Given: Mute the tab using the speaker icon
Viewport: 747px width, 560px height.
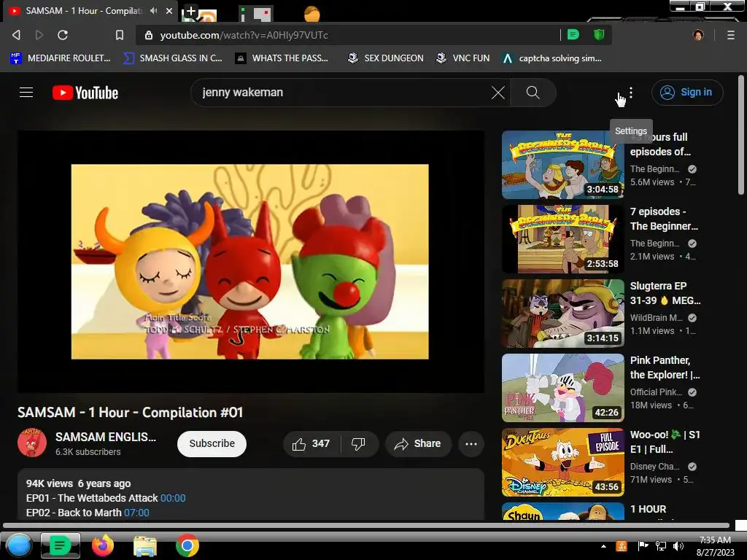Looking at the screenshot, I should pyautogui.click(x=153, y=10).
